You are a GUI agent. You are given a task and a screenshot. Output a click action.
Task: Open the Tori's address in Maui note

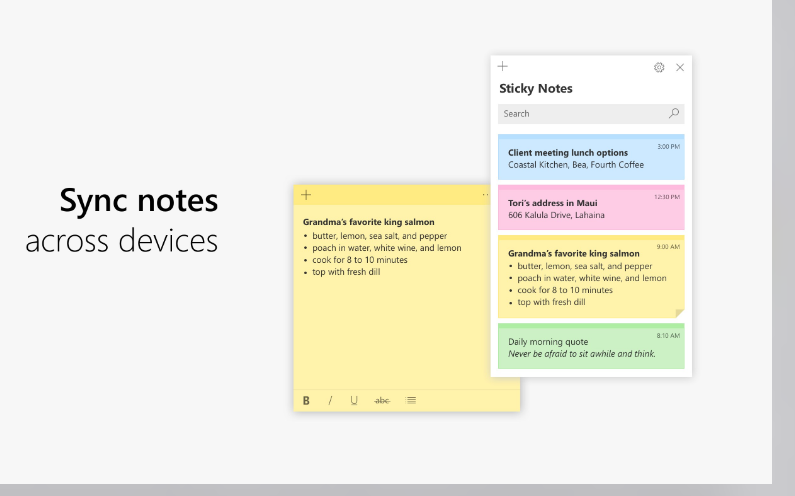(x=591, y=207)
